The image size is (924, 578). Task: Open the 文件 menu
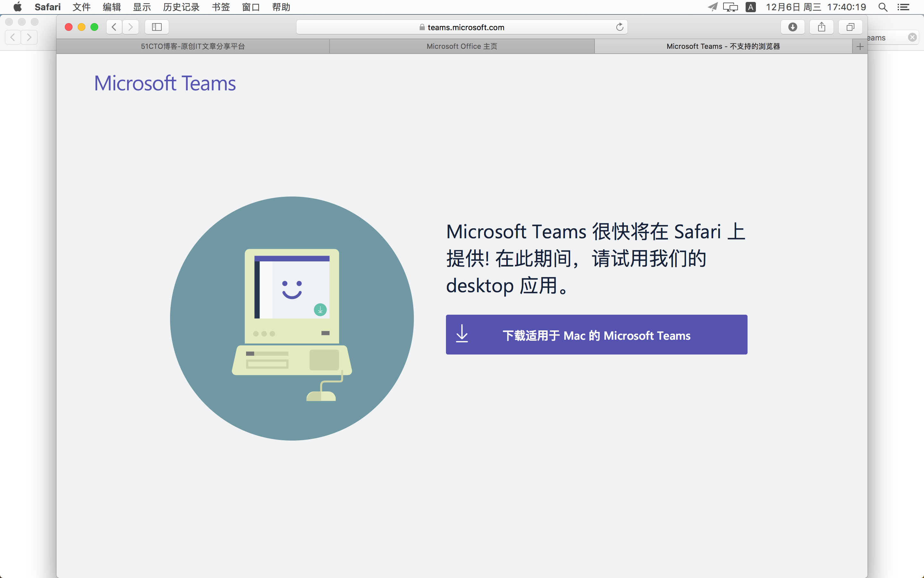click(82, 7)
